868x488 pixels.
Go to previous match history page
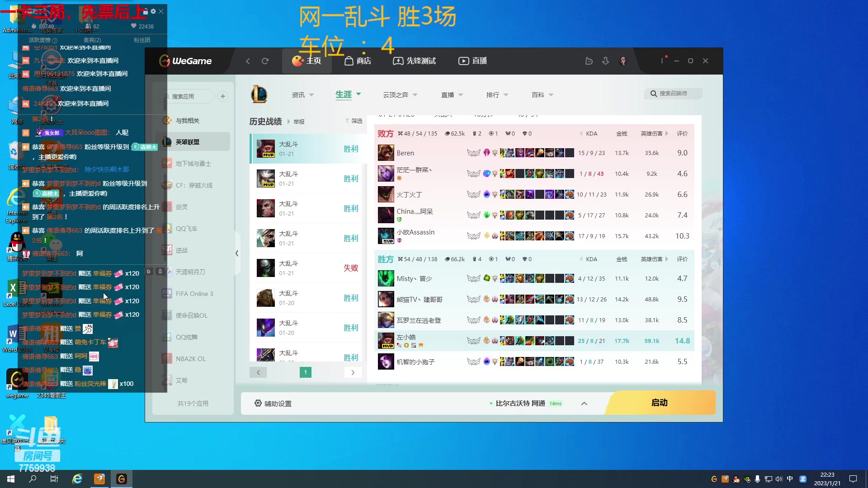[x=258, y=372]
